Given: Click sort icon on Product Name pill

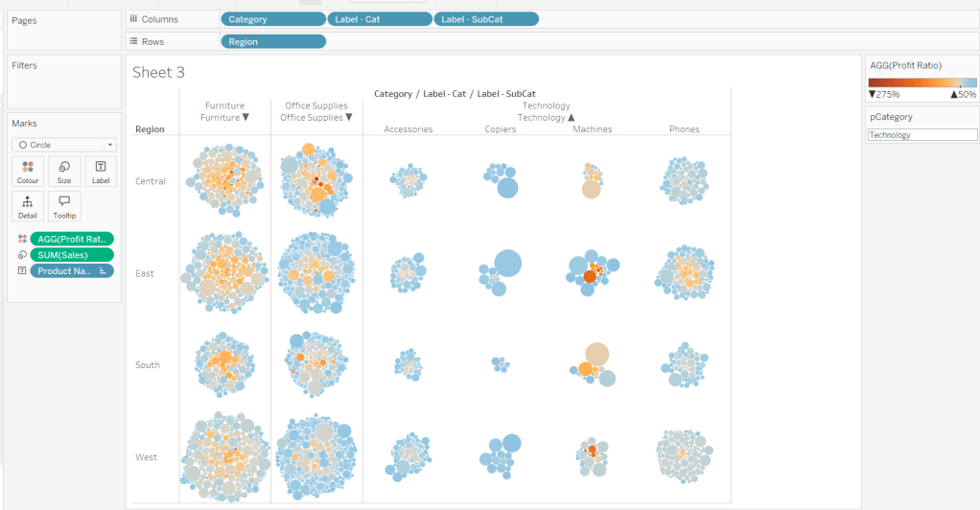Looking at the screenshot, I should [104, 271].
